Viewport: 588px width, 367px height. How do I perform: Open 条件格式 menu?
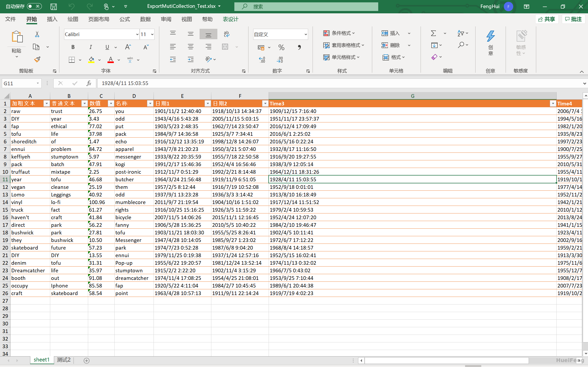coord(339,33)
